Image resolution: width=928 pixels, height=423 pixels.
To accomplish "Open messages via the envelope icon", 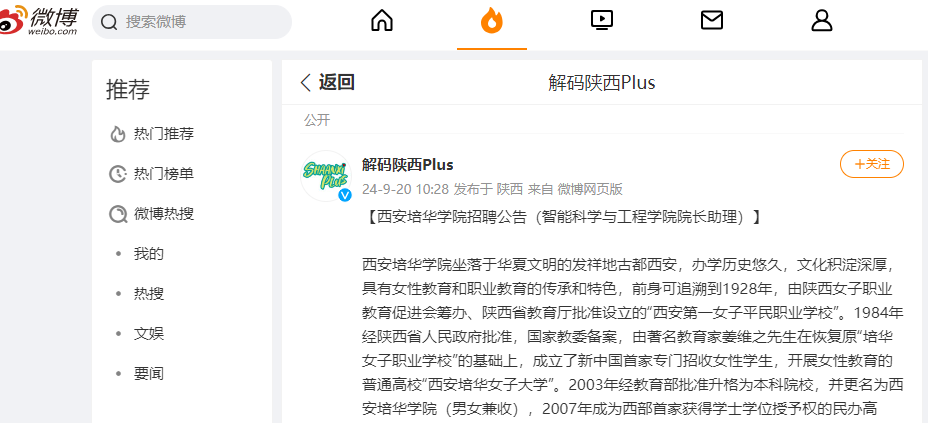I will (711, 21).
